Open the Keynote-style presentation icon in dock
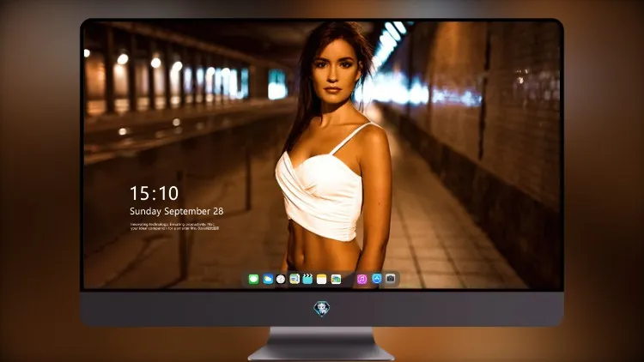 click(295, 279)
